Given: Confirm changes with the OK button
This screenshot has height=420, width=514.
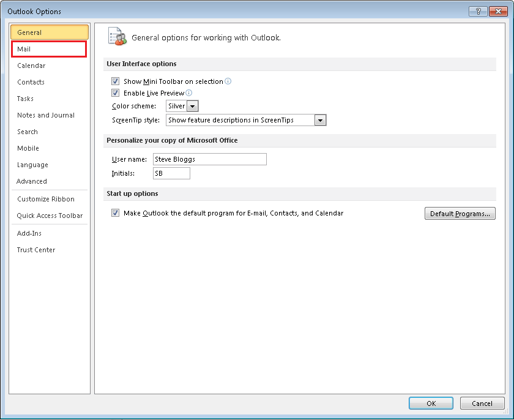Looking at the screenshot, I should 431,403.
